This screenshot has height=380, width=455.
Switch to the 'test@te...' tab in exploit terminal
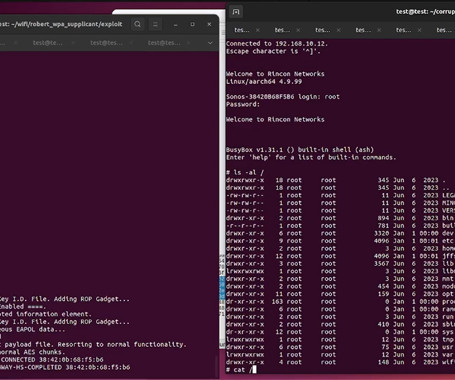click(48, 43)
